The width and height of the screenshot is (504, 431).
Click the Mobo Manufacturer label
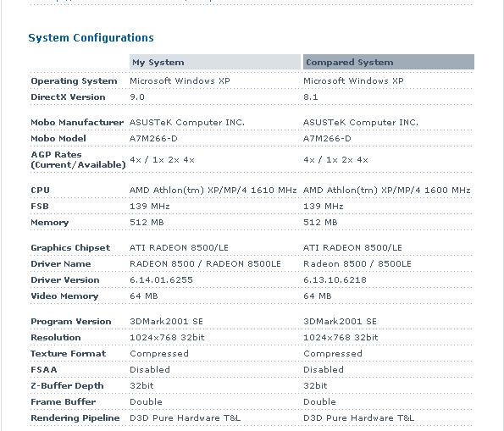pos(77,123)
